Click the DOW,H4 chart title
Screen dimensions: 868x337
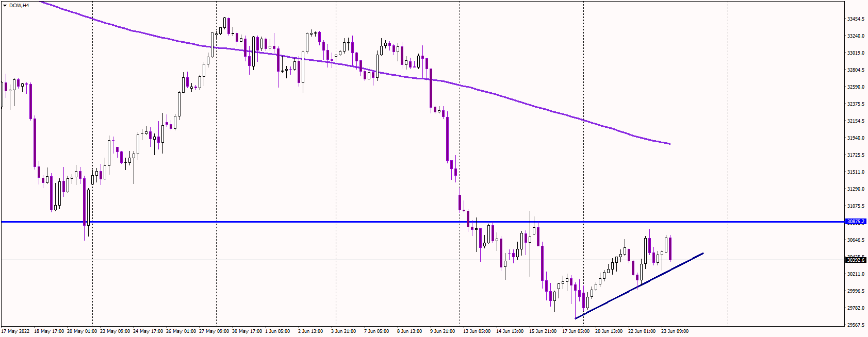(x=19, y=5)
